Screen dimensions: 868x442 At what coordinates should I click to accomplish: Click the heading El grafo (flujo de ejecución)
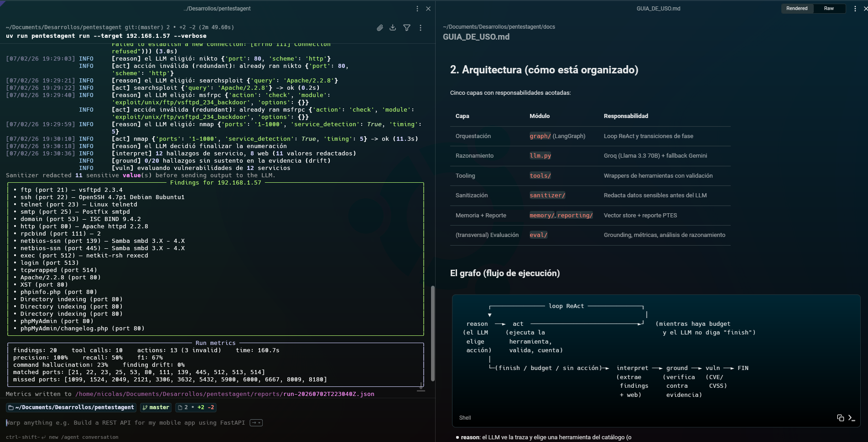click(505, 273)
